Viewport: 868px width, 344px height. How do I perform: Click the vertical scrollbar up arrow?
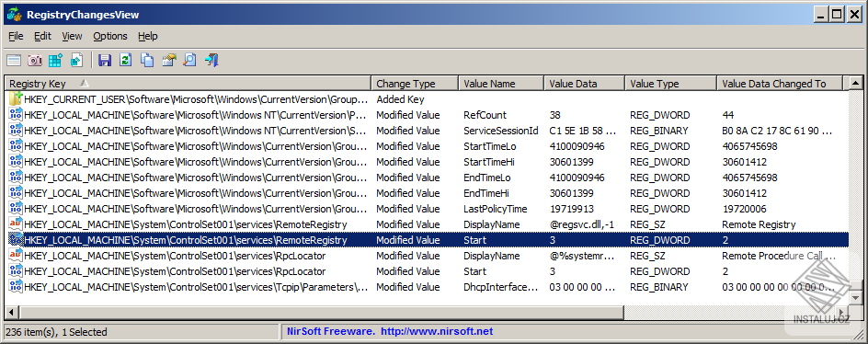click(x=855, y=84)
